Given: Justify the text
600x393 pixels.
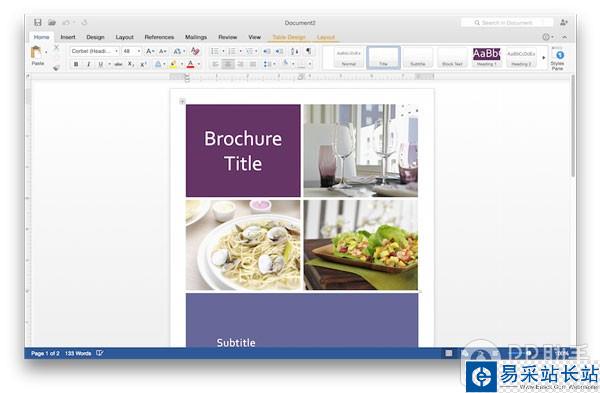Looking at the screenshot, I should [x=253, y=64].
